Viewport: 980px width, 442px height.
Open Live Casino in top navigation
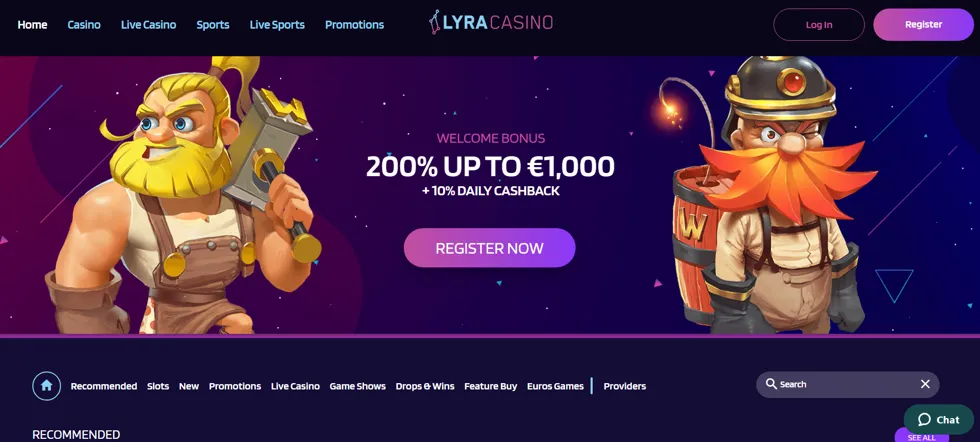point(148,25)
